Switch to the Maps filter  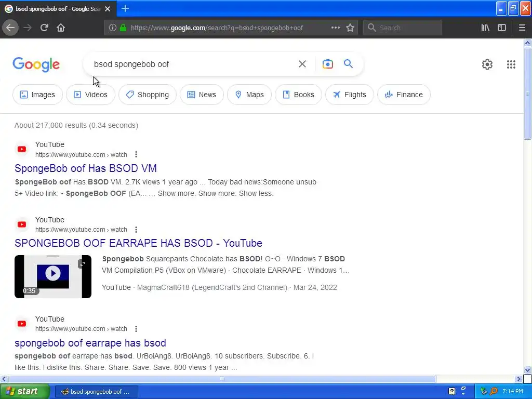(x=249, y=95)
